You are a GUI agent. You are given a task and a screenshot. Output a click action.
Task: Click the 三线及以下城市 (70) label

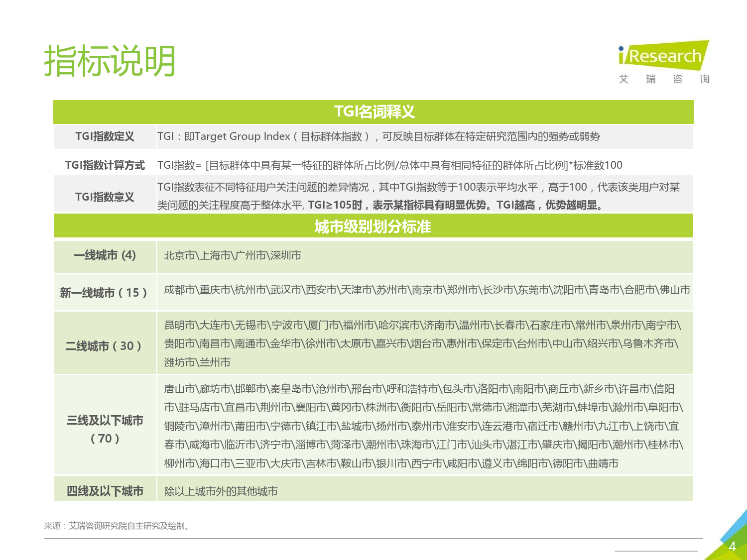tap(105, 430)
